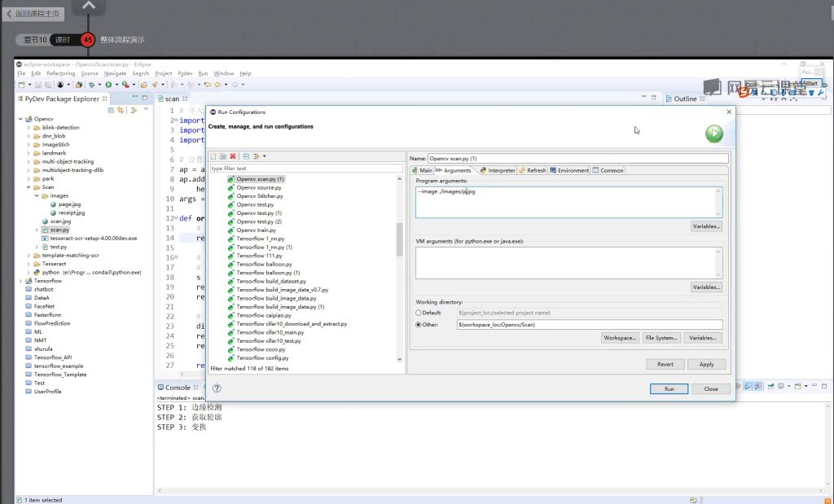Open the Pydev menu
The image size is (834, 504).
click(x=185, y=73)
